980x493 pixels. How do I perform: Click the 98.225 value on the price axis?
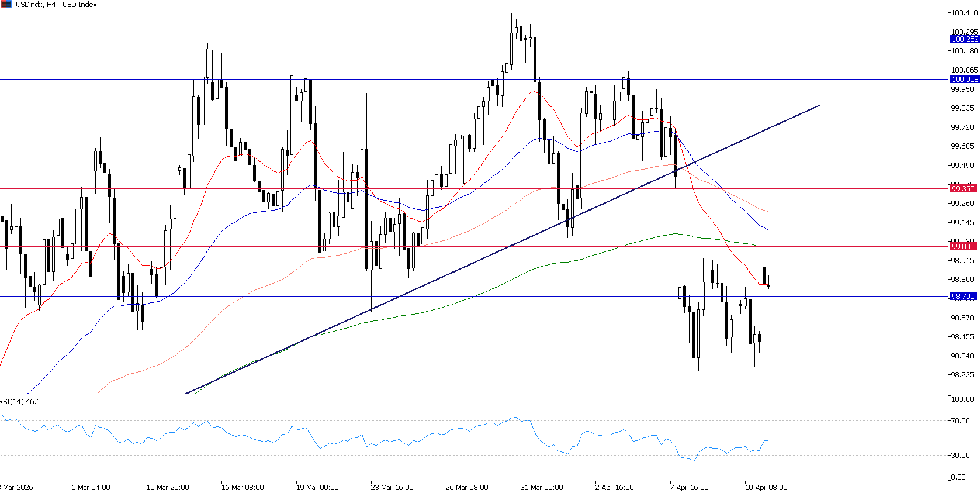pos(962,375)
